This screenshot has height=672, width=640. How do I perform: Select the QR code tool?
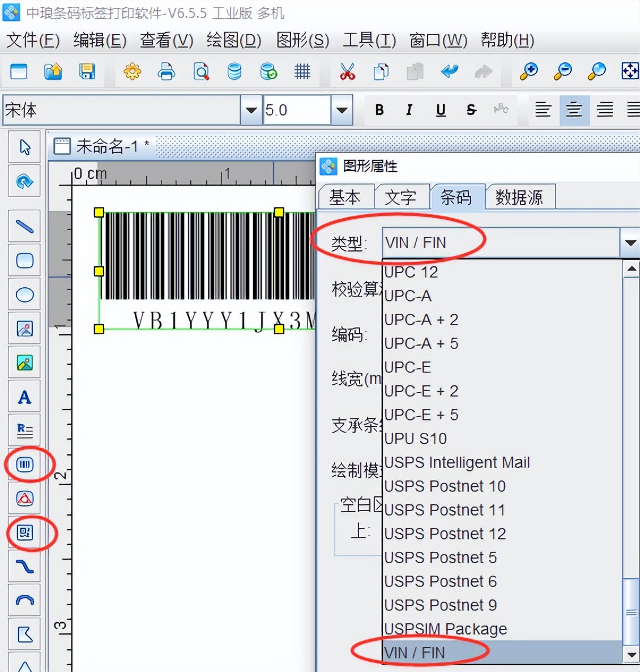pyautogui.click(x=24, y=533)
